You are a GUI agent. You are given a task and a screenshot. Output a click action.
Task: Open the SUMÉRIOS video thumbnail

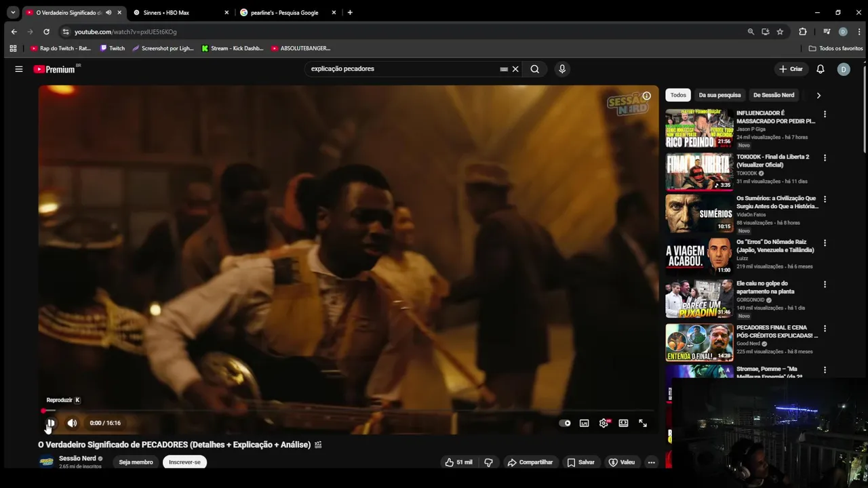699,213
